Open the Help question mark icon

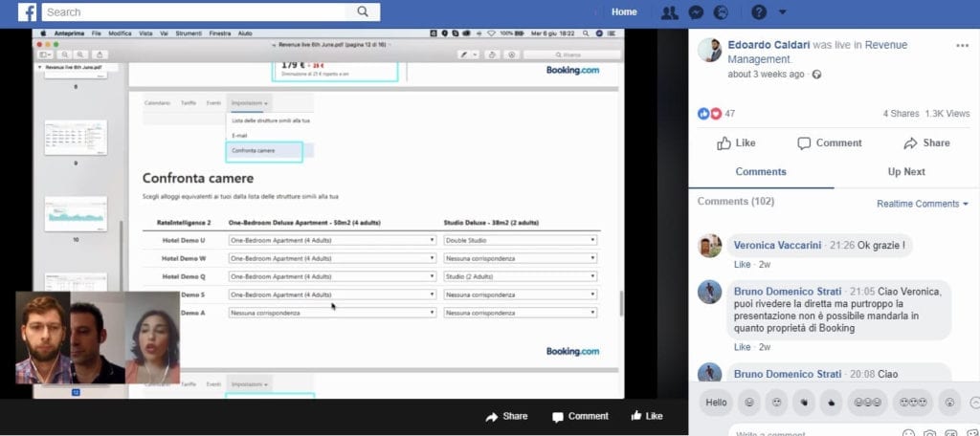point(758,12)
